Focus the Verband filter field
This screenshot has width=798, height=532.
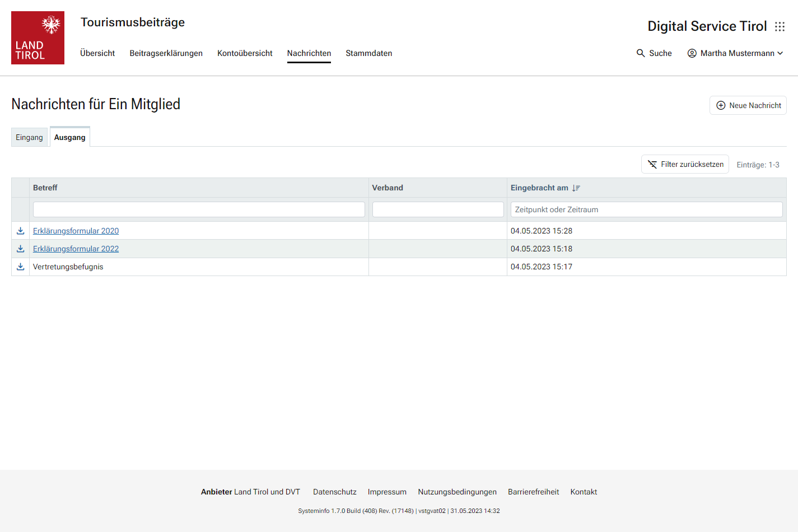(438, 209)
